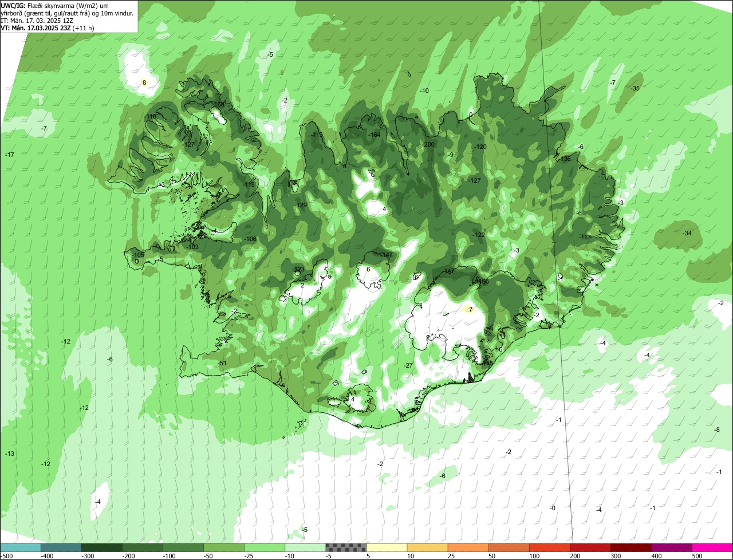Pick the 400 to 500 purple legend swatch

click(x=671, y=547)
